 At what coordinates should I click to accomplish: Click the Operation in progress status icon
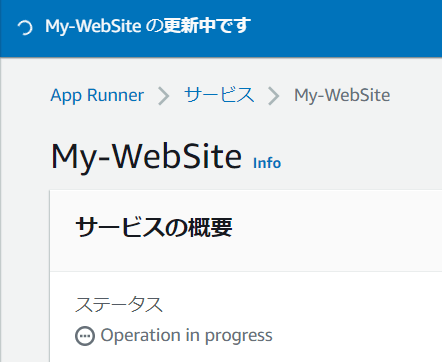pos(85,336)
